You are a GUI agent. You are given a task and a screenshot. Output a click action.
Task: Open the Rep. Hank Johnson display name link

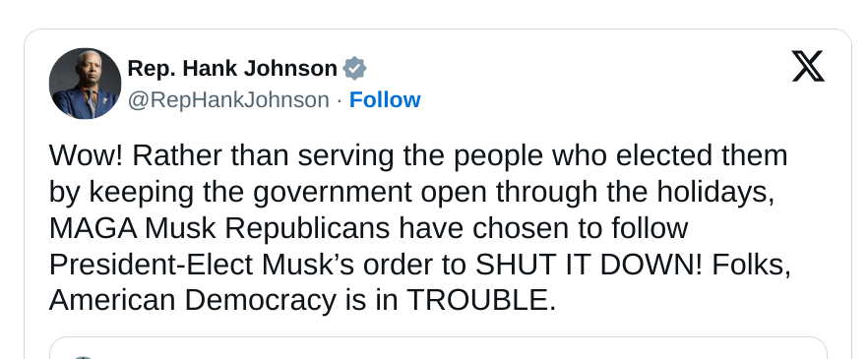pos(232,69)
